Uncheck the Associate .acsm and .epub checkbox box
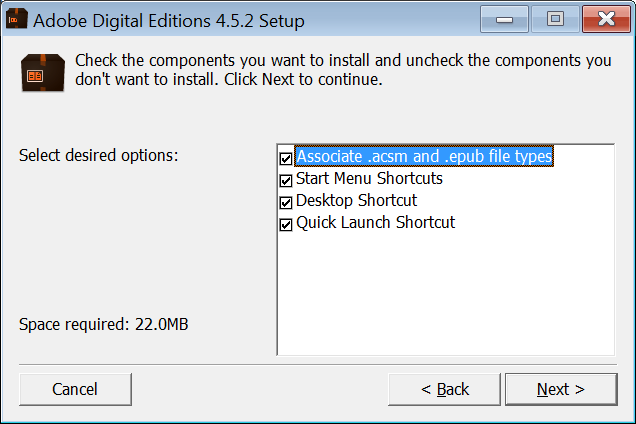Viewport: 636px width, 424px height. coord(286,158)
